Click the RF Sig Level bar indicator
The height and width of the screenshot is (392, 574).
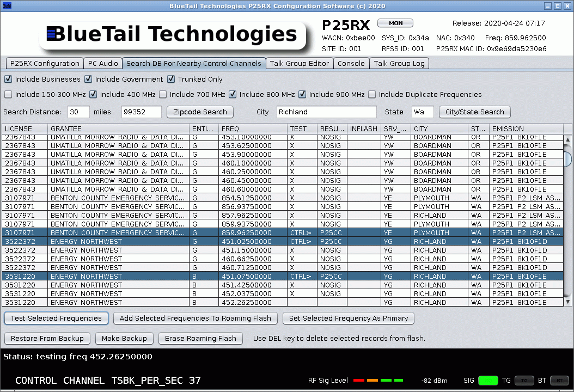click(378, 380)
